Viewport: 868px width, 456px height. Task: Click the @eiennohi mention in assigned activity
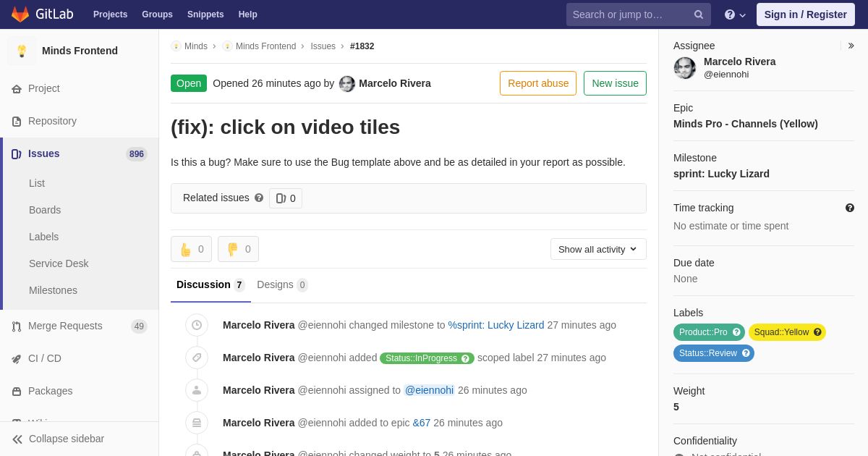click(x=429, y=390)
